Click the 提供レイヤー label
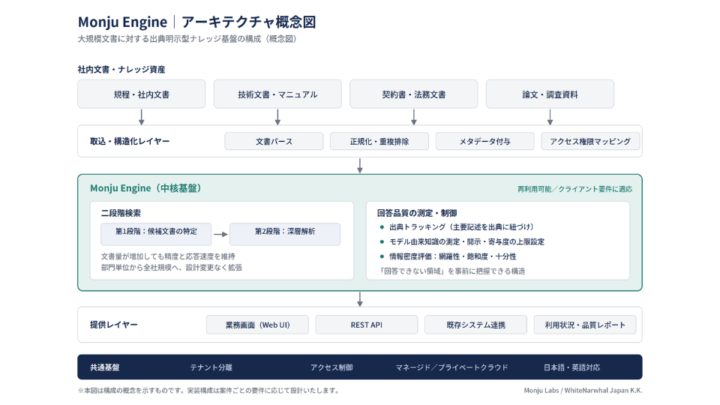Screen dimensions: 720x405 click(x=114, y=325)
